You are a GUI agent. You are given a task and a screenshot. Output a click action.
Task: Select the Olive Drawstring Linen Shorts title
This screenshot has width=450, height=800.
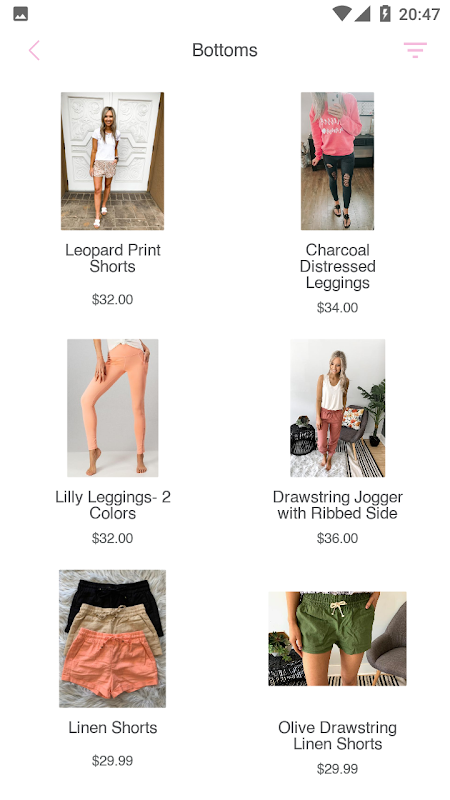(x=337, y=736)
